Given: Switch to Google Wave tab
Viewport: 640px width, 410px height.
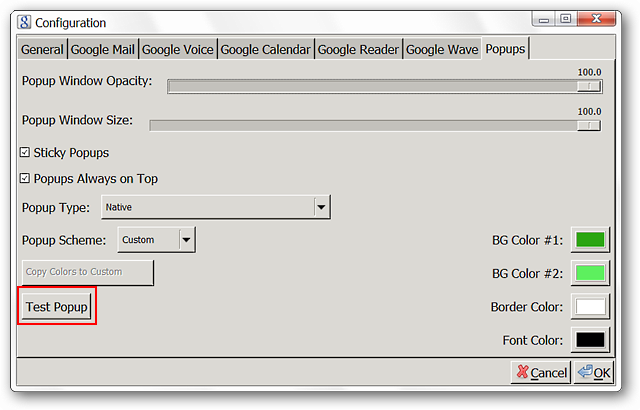Looking at the screenshot, I should pyautogui.click(x=442, y=49).
